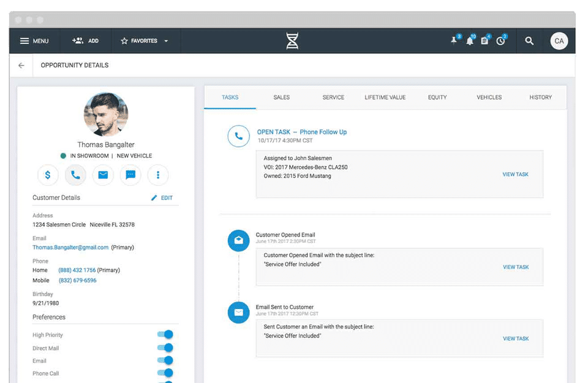
Task: Click the ADD label in header
Action: pyautogui.click(x=93, y=41)
